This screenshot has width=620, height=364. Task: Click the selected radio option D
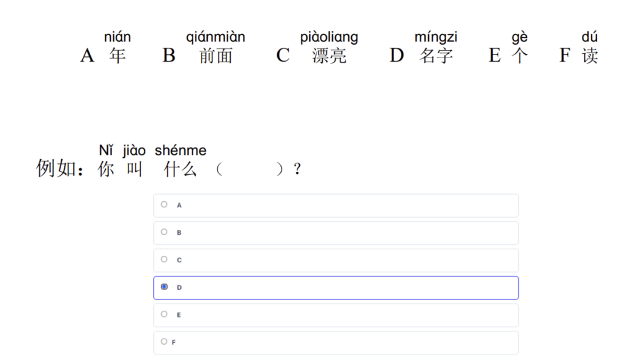[164, 287]
